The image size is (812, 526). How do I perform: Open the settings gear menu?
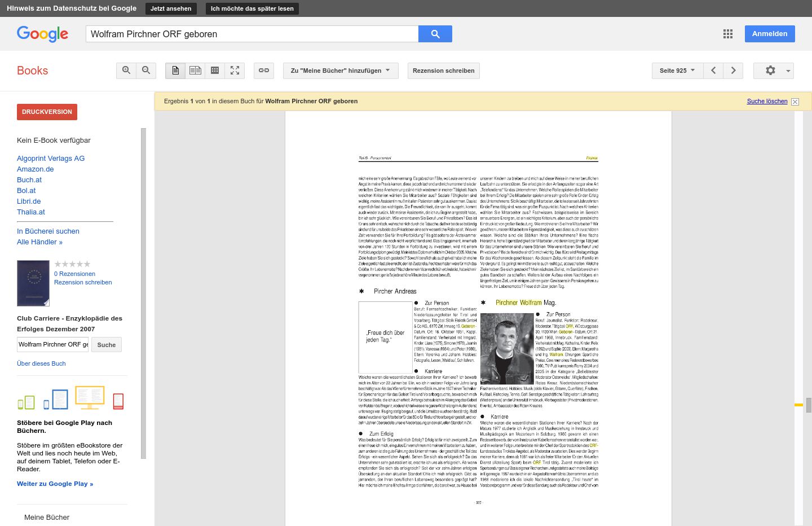tap(774, 71)
